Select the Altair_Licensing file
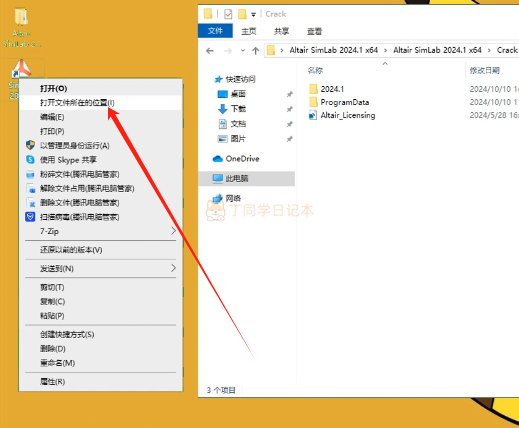Viewport: 519px width, 428px height. [x=342, y=115]
